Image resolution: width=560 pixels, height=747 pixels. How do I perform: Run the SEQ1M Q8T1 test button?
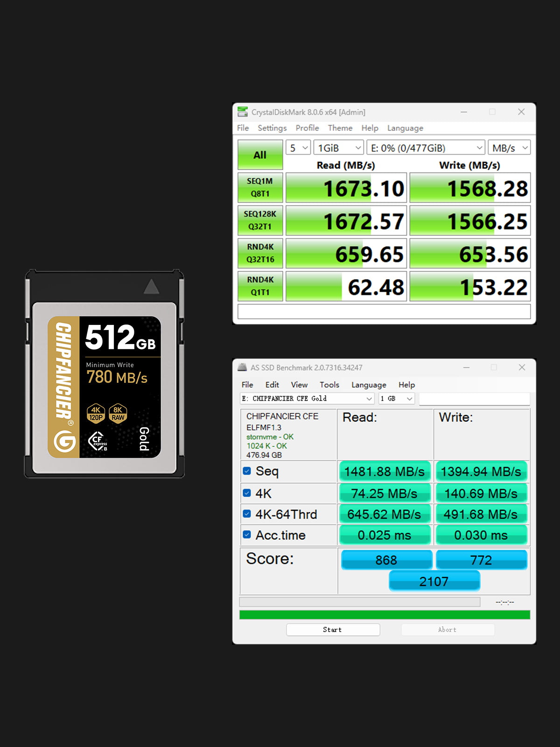260,188
